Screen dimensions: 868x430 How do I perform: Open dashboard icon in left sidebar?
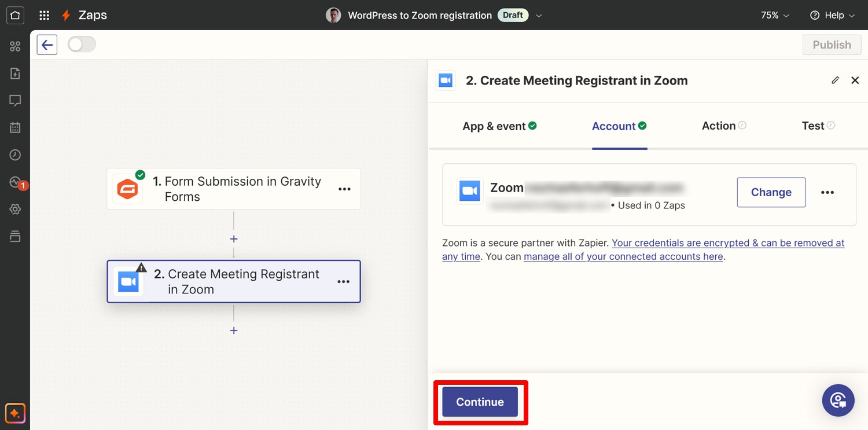[15, 46]
